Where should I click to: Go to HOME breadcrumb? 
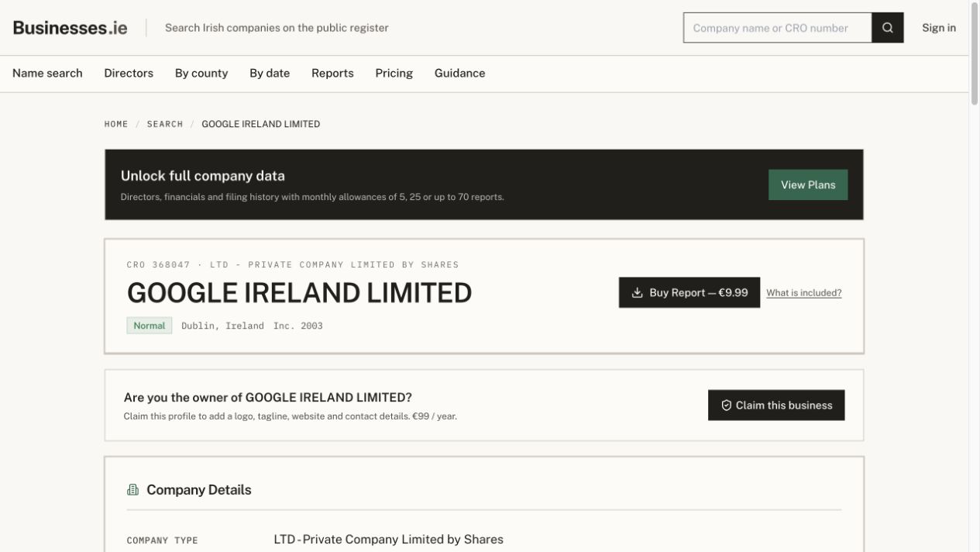point(116,124)
